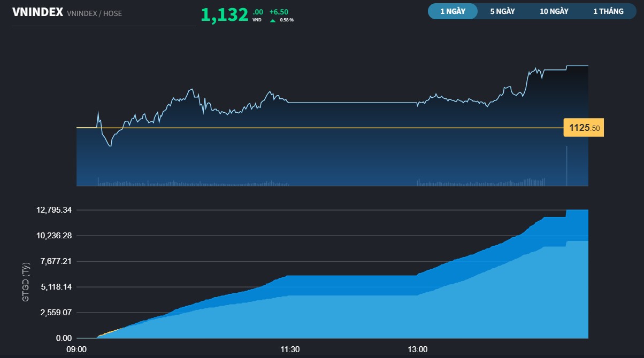Viewport: 644px width, 358px height.
Task: Toggle the reference price 1125.50 tag
Action: tap(583, 128)
